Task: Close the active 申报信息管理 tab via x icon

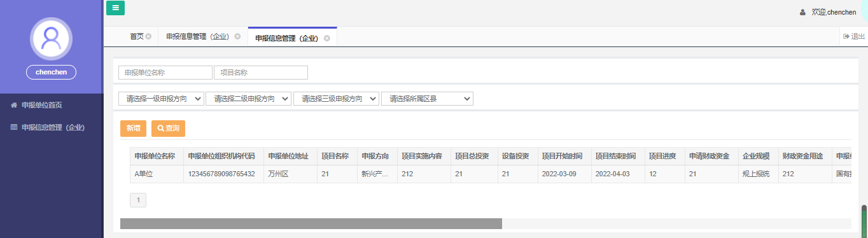Action: click(x=327, y=38)
